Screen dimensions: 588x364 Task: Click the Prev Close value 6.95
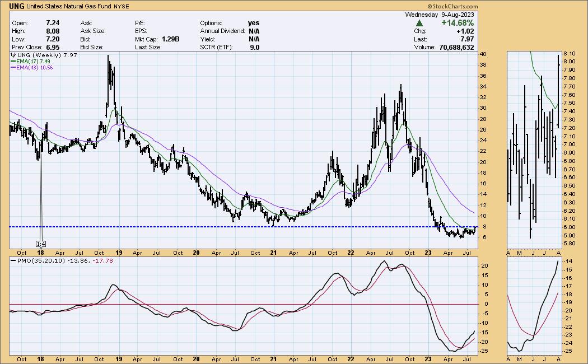coord(53,47)
